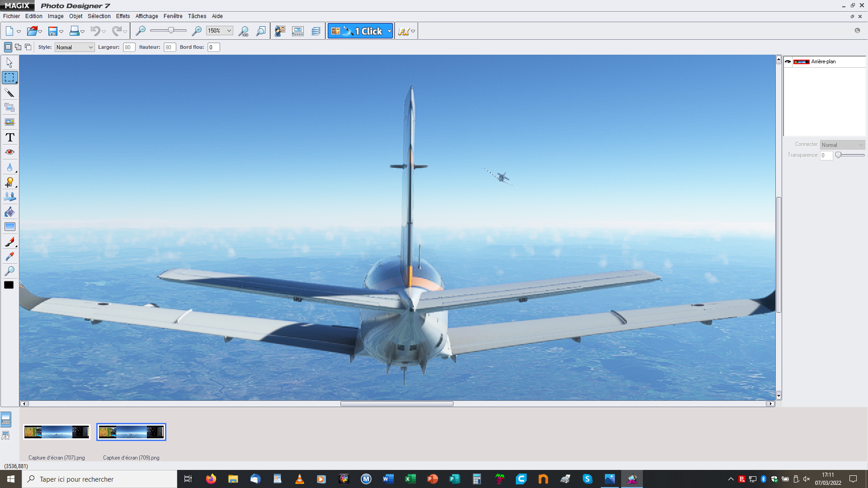Select the clone stamp tool

pos(9,197)
